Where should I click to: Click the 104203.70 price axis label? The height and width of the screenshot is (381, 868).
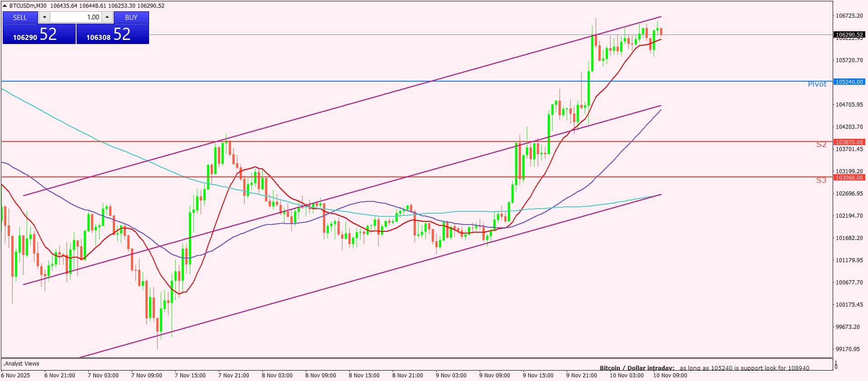click(849, 127)
